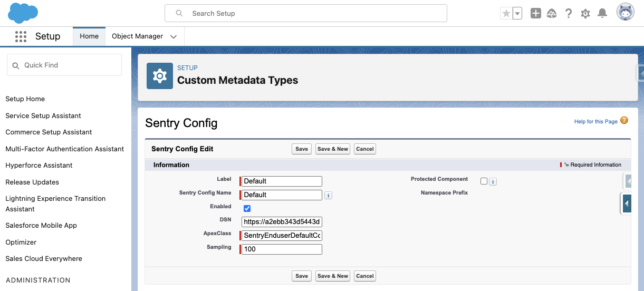Open Salesforce Mobile App item
The image size is (644, 291).
41,226
